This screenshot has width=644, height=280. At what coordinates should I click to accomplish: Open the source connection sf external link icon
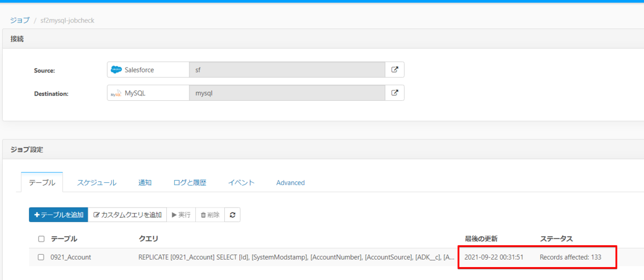tap(394, 70)
